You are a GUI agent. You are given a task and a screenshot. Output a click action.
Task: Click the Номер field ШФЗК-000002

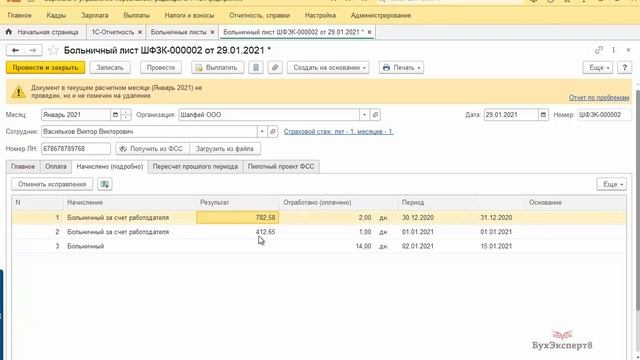(x=604, y=115)
